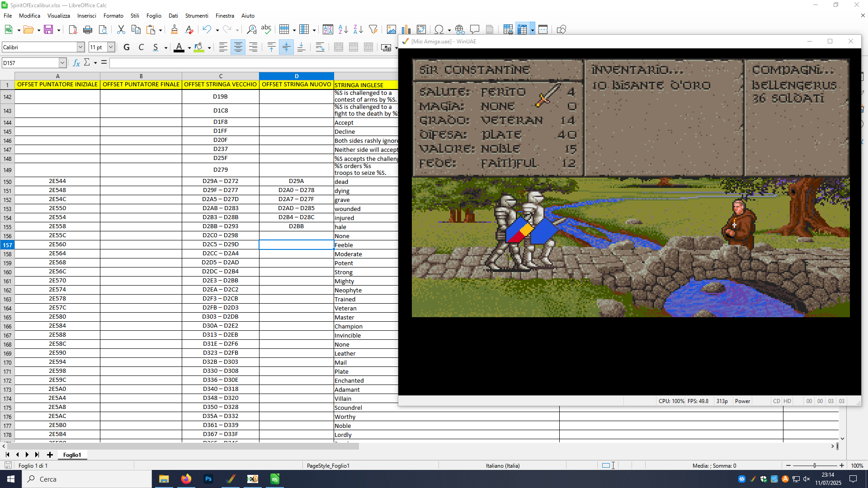Click the zoom in plus button
The width and height of the screenshot is (868, 488).
(x=842, y=465)
